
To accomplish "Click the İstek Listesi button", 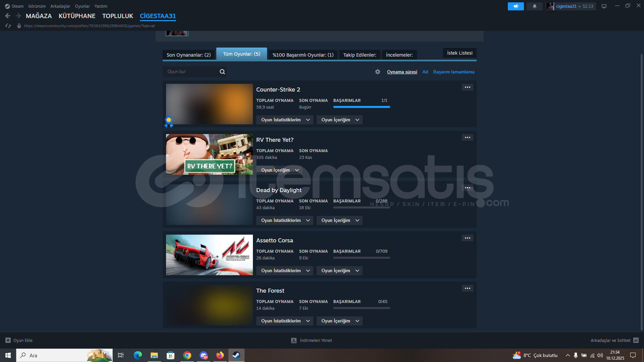I will coord(460,53).
